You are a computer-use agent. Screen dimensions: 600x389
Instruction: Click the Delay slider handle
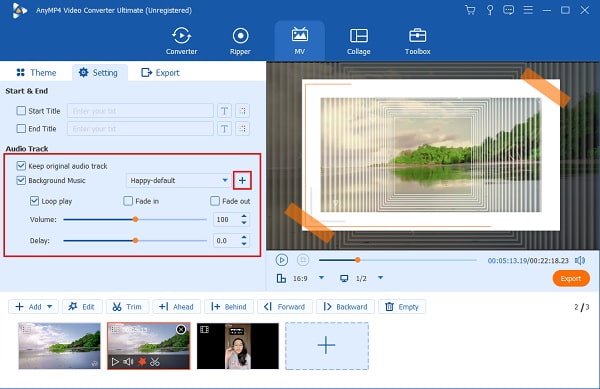pos(135,241)
